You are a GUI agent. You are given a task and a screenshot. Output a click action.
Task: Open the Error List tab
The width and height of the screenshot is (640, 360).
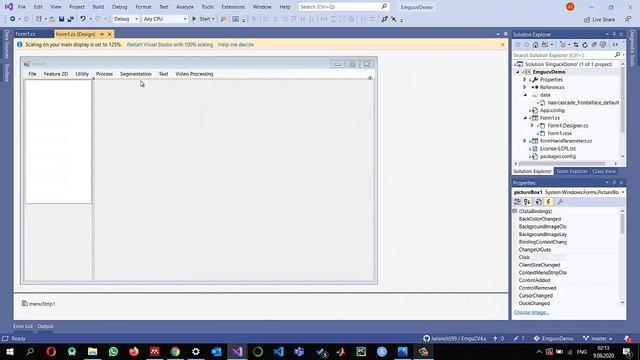(x=23, y=327)
